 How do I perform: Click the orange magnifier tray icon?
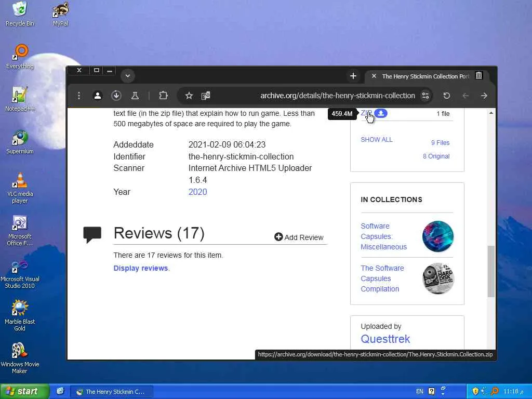[495, 392]
